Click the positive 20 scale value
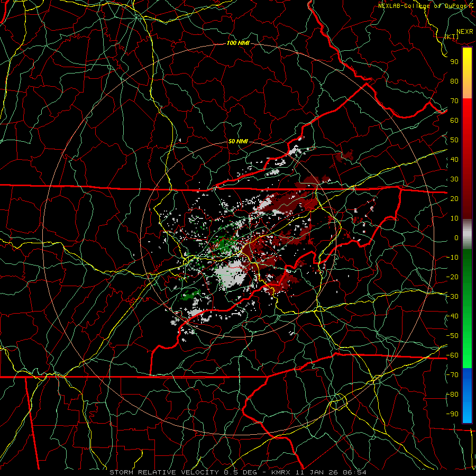The width and height of the screenshot is (476, 476). [454, 198]
